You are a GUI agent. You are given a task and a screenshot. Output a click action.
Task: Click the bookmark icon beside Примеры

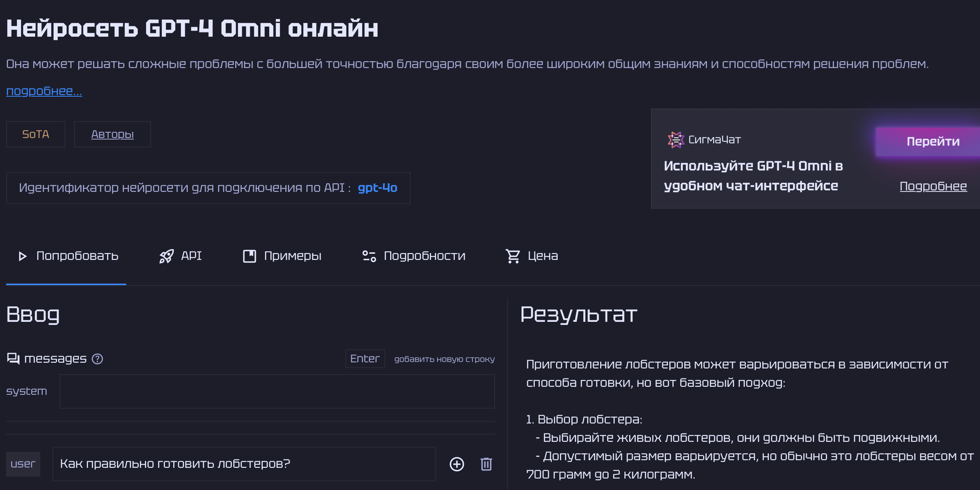(x=249, y=256)
